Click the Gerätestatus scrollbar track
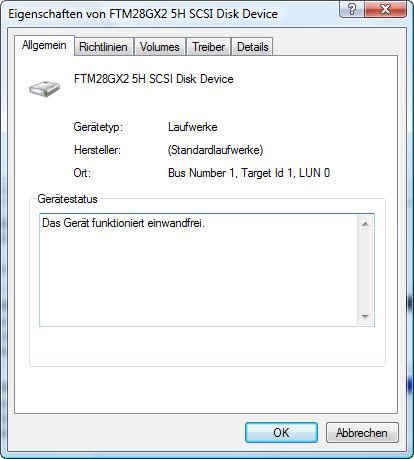Screen dimensions: 414x459 365,270
